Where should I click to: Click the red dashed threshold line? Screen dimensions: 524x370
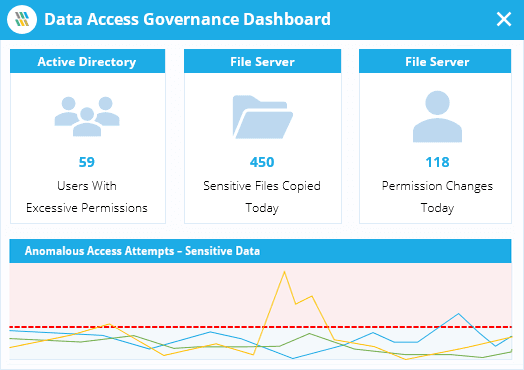point(260,327)
